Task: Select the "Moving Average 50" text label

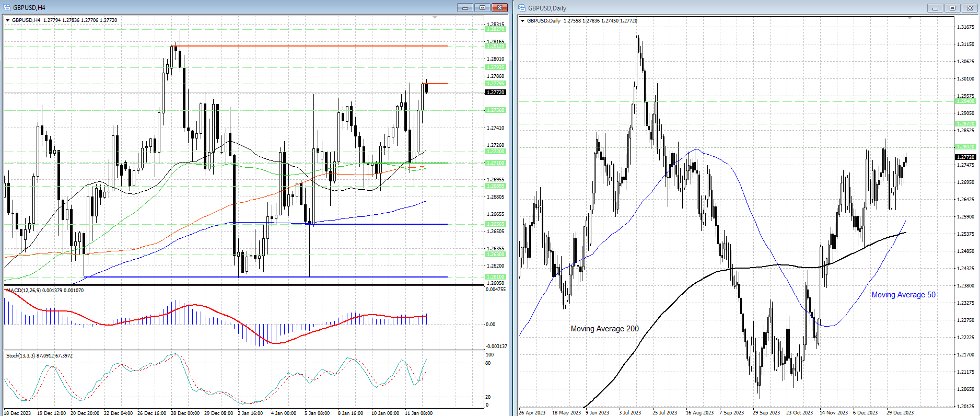Action: coord(903,295)
